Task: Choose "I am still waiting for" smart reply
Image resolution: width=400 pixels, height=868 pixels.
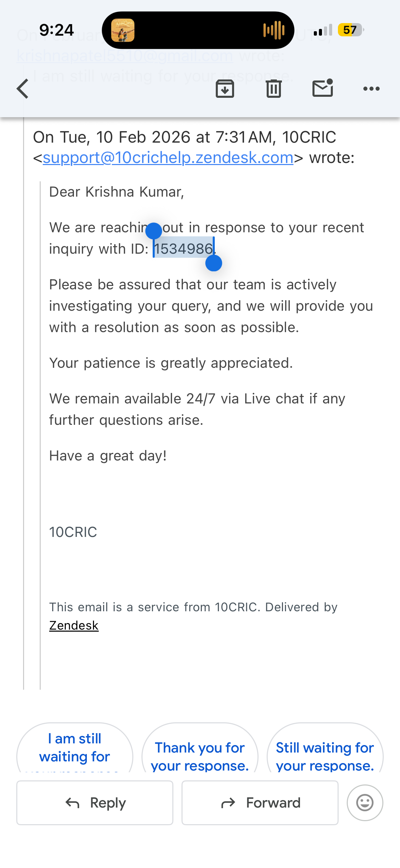Action: (75, 748)
